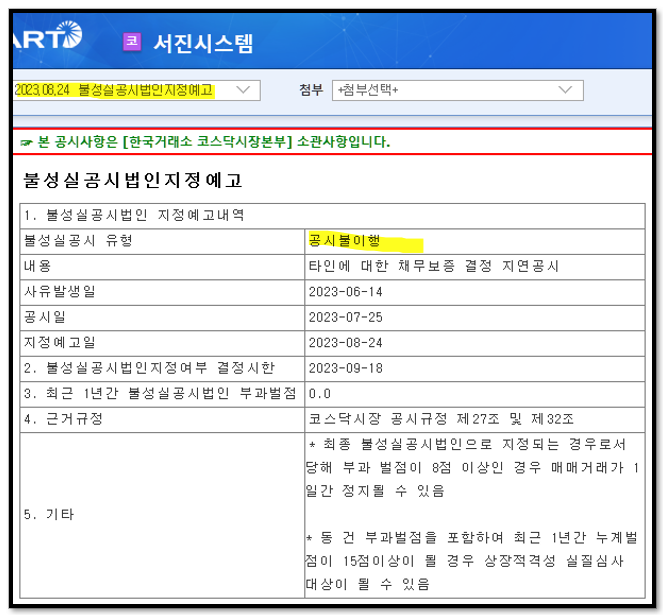Click the green pointing-hand notice icon
The image size is (663, 615).
coord(26,143)
